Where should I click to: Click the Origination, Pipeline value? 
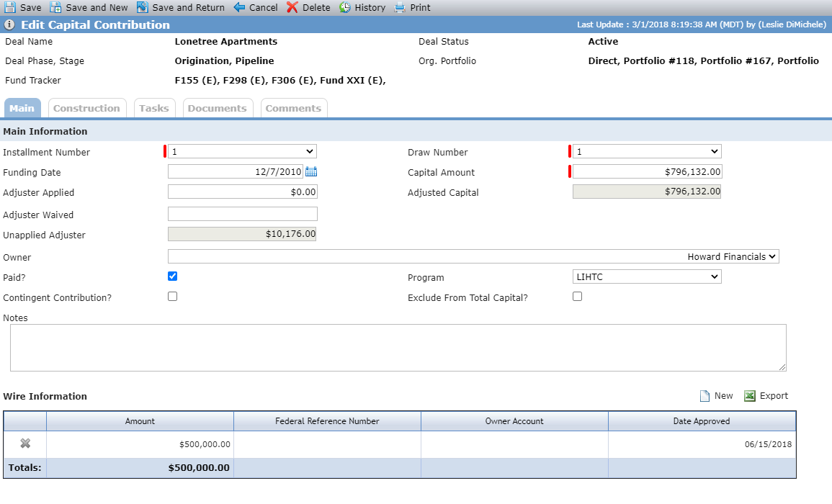[x=225, y=61]
